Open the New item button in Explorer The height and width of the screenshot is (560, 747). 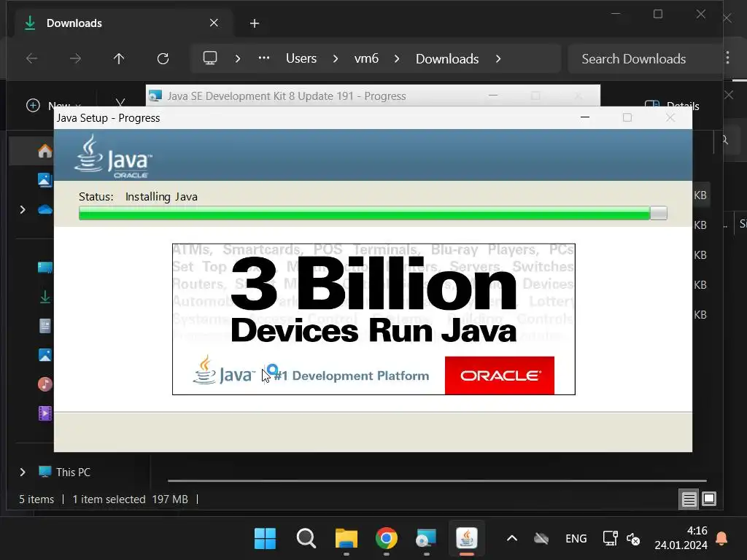[53, 105]
